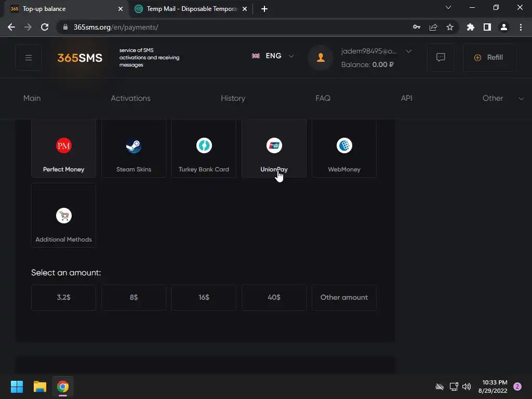Select WebMoney payment option
532x399 pixels.
point(344,148)
